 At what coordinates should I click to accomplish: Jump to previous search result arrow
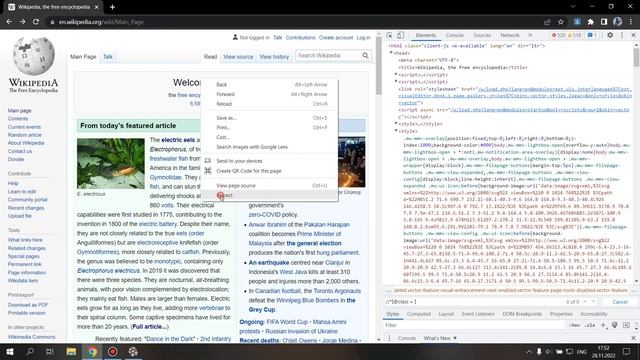pyautogui.click(x=585, y=302)
